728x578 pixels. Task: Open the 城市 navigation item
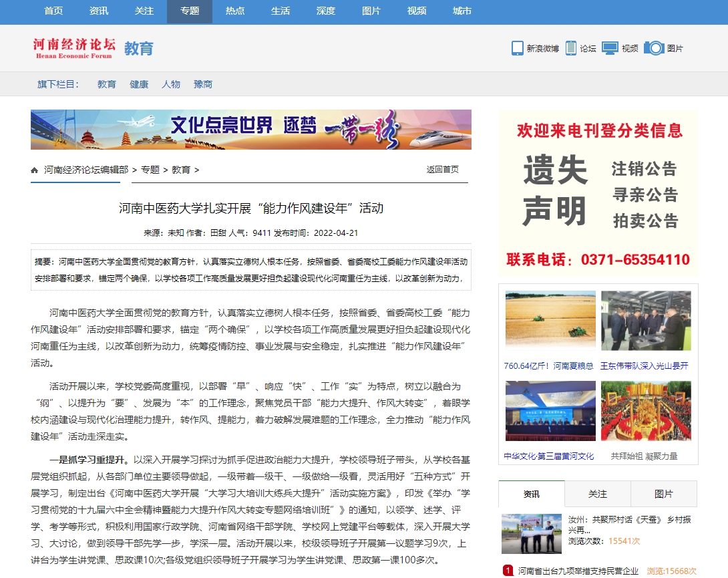(x=462, y=11)
